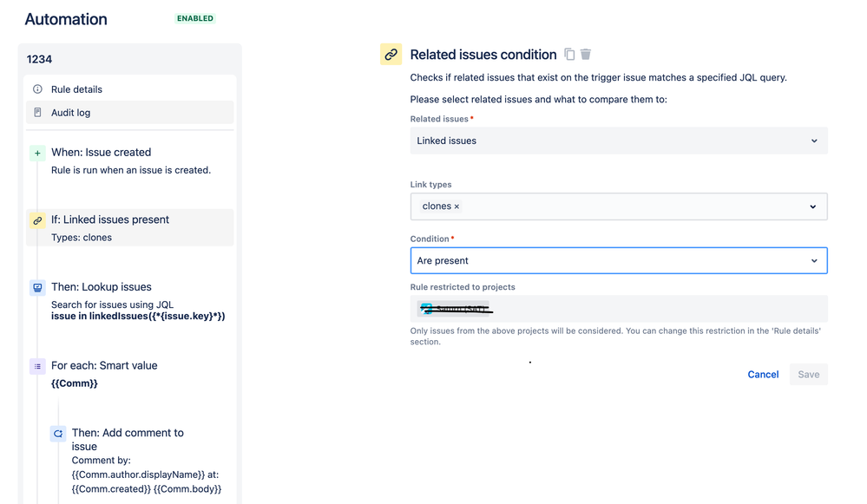This screenshot has height=504, width=867.
Task: Click the restricted project field
Action: point(619,309)
